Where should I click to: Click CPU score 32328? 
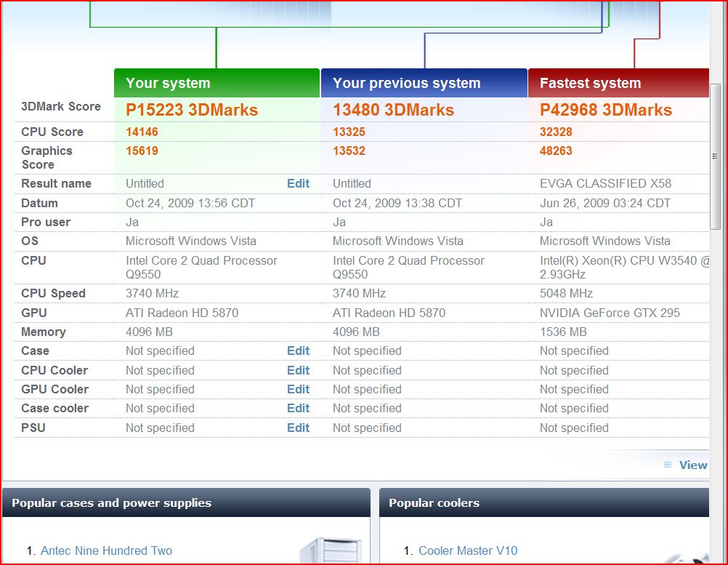point(556,132)
